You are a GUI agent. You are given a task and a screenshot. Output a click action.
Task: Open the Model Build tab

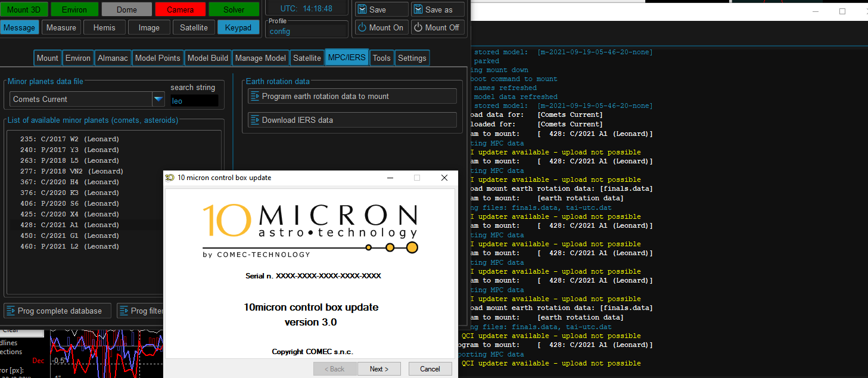coord(207,58)
